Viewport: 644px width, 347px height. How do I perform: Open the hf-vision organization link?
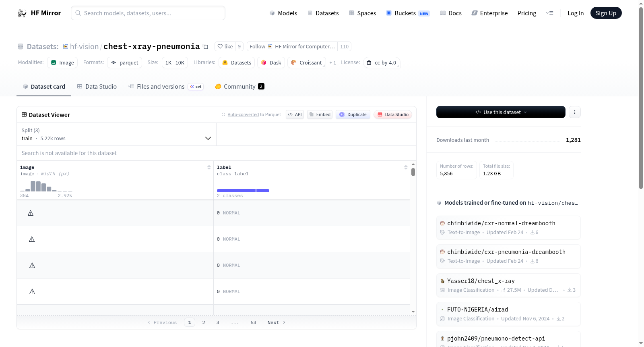click(84, 46)
